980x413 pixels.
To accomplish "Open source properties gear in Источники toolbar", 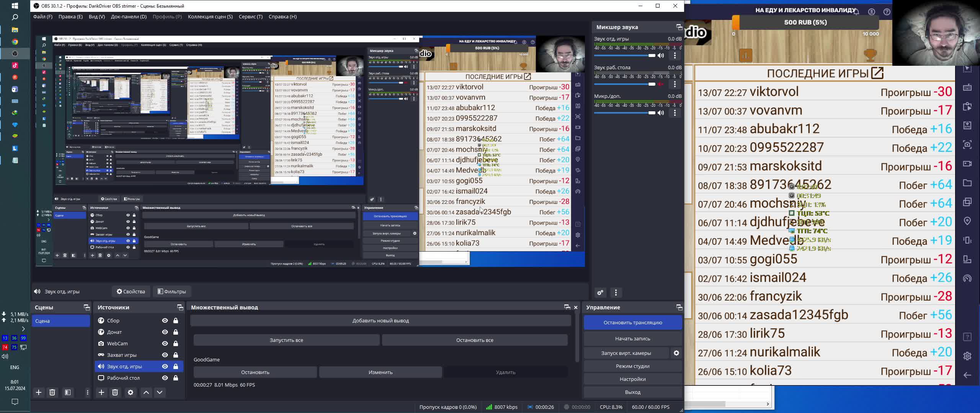I will [131, 392].
